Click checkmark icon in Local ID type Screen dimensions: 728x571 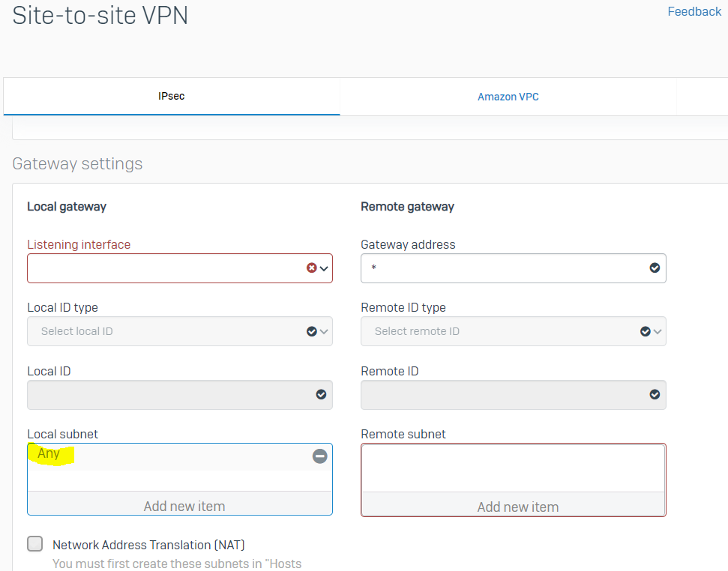(312, 331)
